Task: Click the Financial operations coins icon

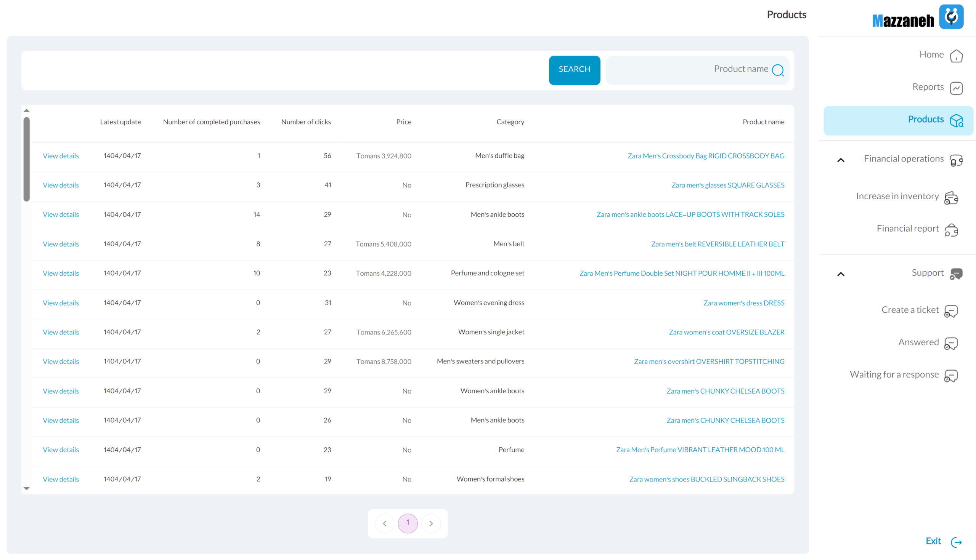Action: pos(956,160)
